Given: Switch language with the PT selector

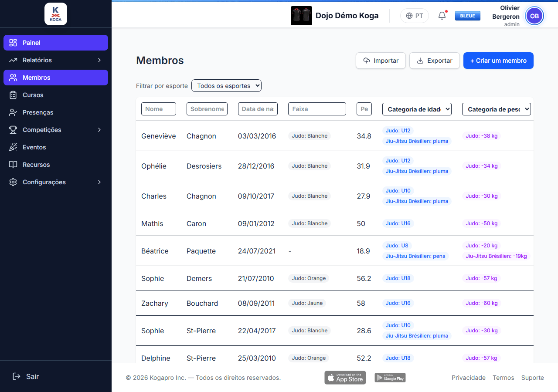Looking at the screenshot, I should pyautogui.click(x=415, y=16).
